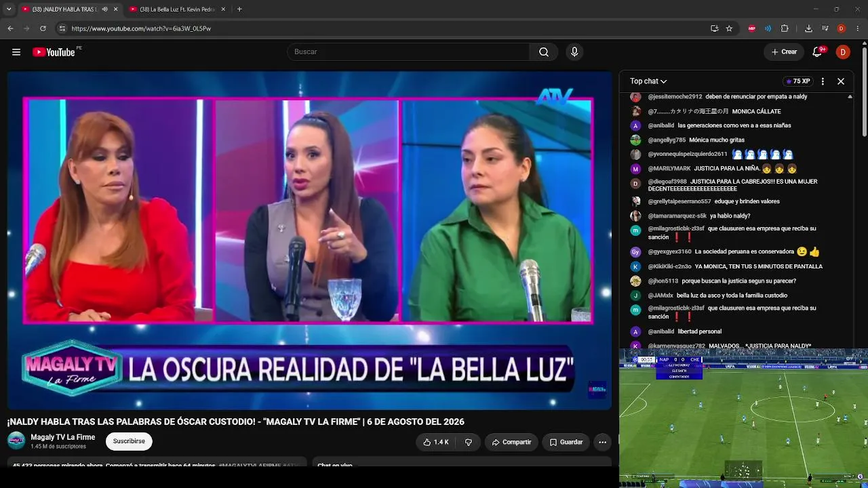Like the video with thumbs up
Screen dimensions: 868x488
(x=436, y=442)
